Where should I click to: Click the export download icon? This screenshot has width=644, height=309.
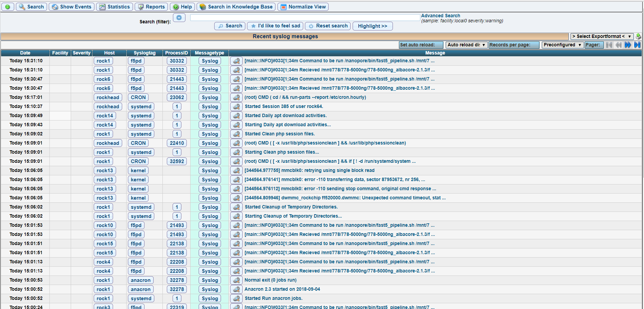tap(638, 36)
